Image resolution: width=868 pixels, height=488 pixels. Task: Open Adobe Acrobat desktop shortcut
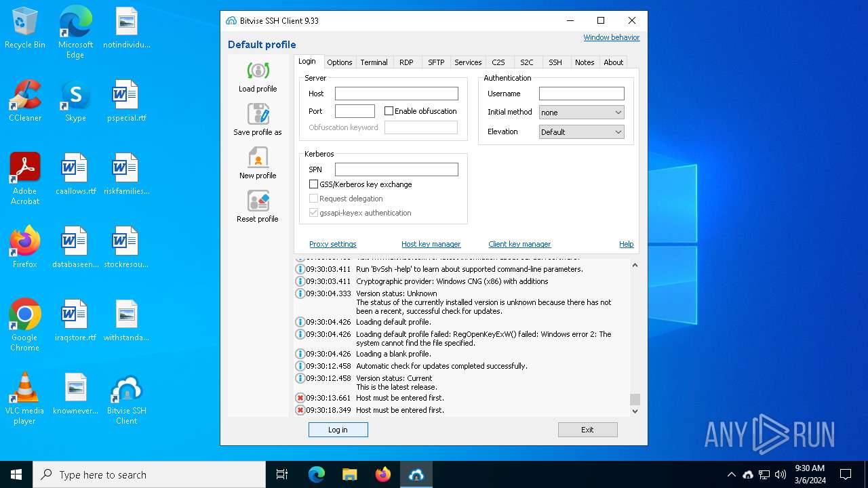(x=25, y=178)
